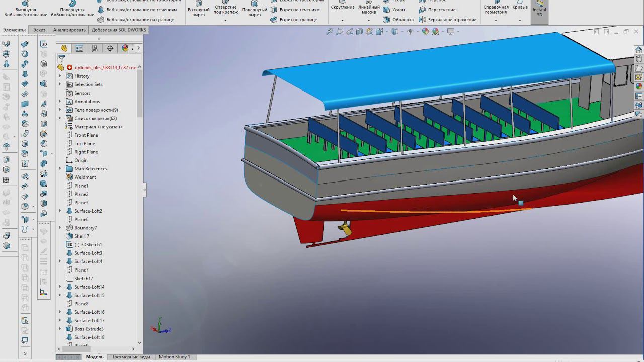Open the Добавления SOLIDWORKS tab
This screenshot has width=644, height=362.
coord(119,30)
